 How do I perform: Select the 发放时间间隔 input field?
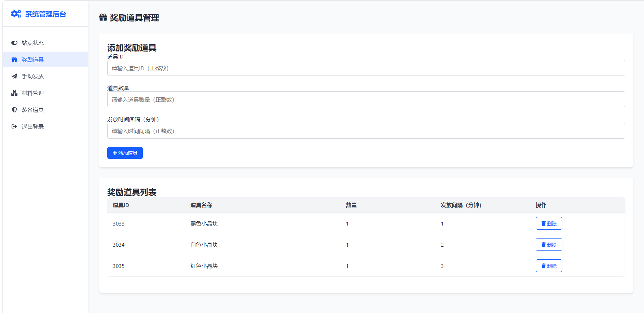(x=366, y=131)
